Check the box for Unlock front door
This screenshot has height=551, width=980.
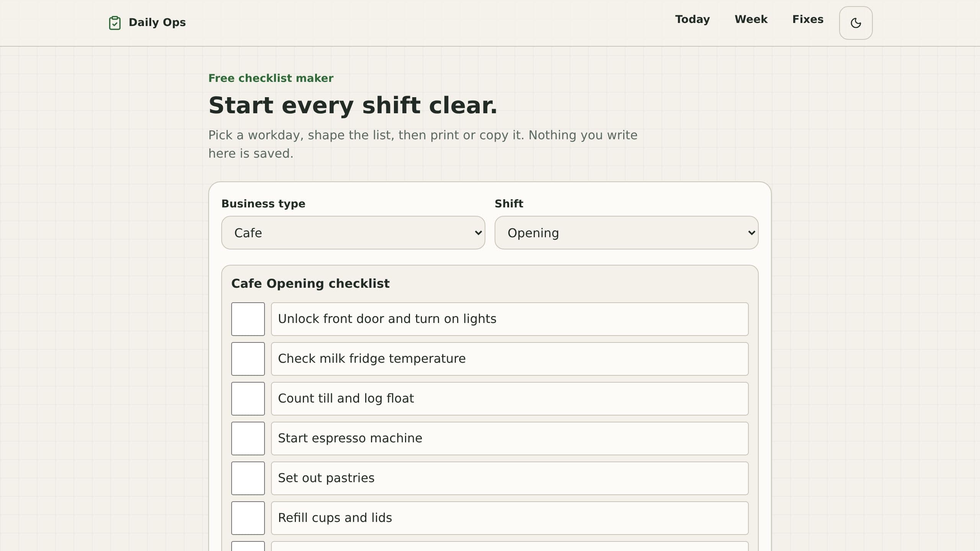click(x=248, y=319)
